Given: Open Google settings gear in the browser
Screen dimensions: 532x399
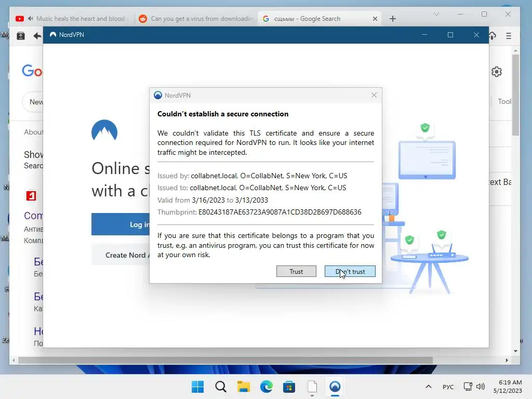Looking at the screenshot, I should pyautogui.click(x=496, y=72).
